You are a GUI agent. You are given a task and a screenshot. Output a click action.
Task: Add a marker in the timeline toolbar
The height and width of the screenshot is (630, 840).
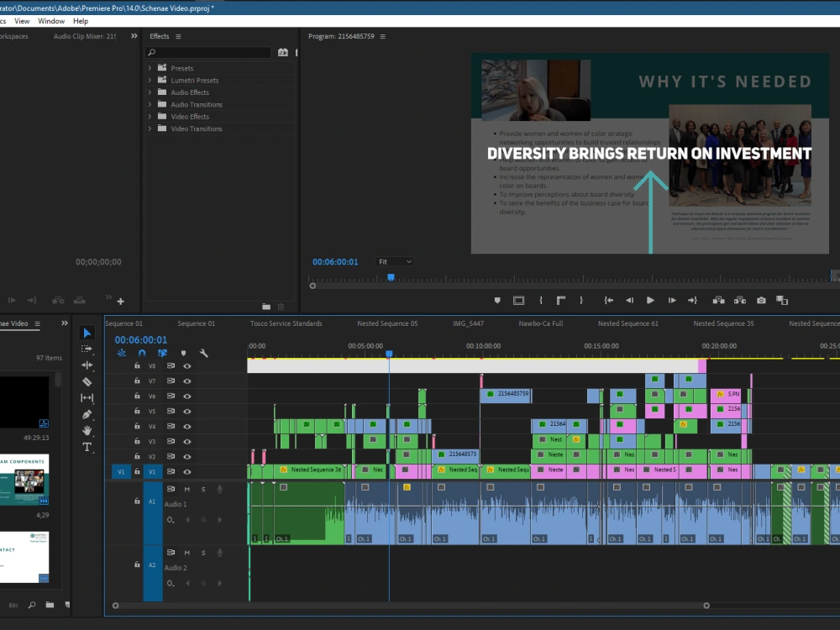[x=183, y=353]
